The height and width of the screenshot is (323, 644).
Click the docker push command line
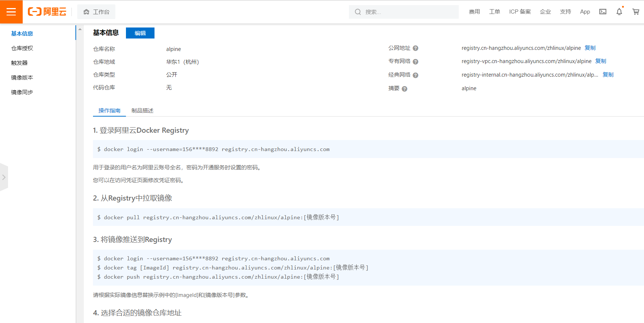click(x=218, y=277)
